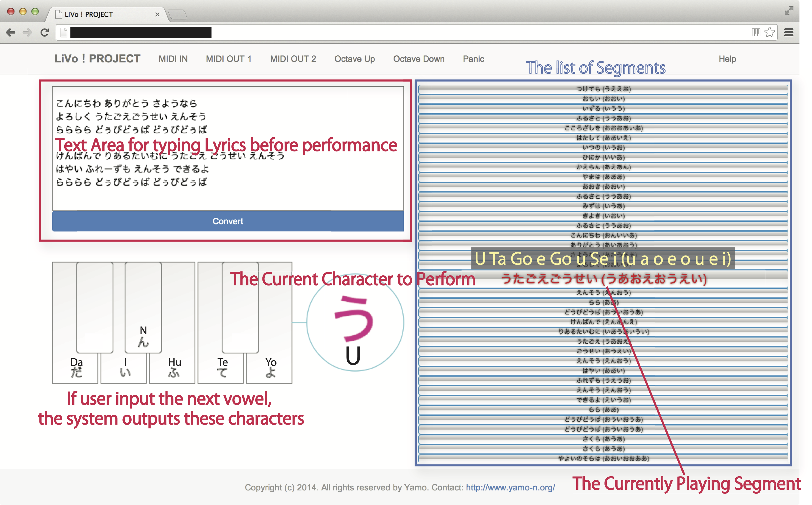Bookmark this page with the star icon
The image size is (812, 505).
click(x=770, y=32)
